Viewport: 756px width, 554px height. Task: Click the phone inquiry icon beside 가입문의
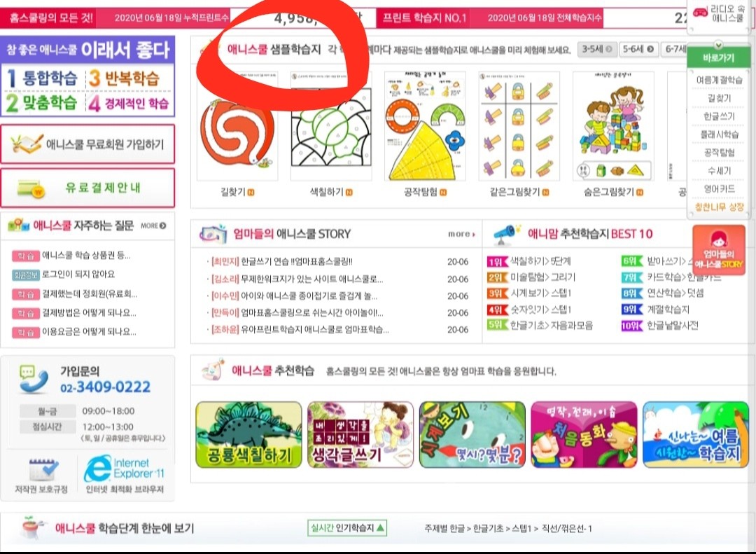point(34,379)
